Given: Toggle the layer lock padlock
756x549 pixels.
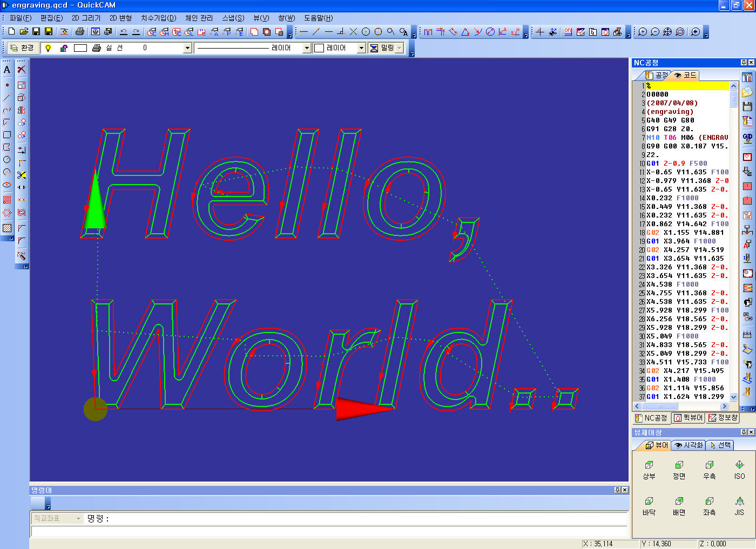Looking at the screenshot, I should (64, 48).
